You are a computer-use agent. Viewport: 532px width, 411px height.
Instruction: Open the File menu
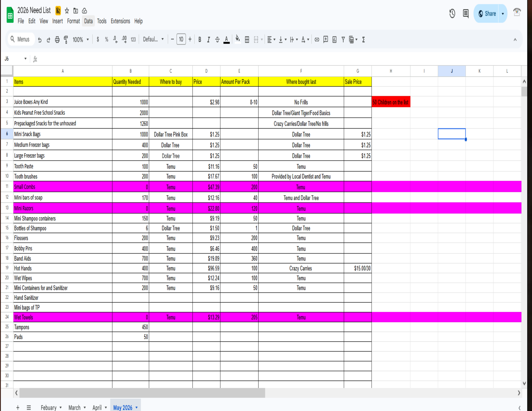tap(21, 21)
